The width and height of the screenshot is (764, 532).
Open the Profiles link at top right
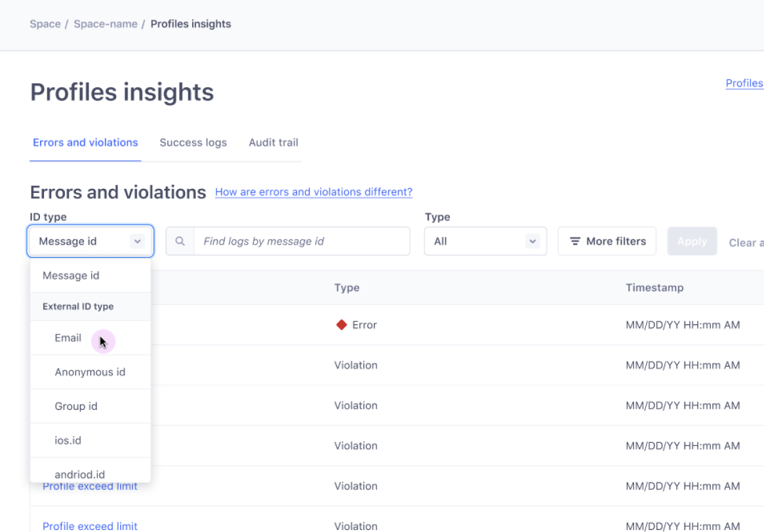[x=744, y=83]
